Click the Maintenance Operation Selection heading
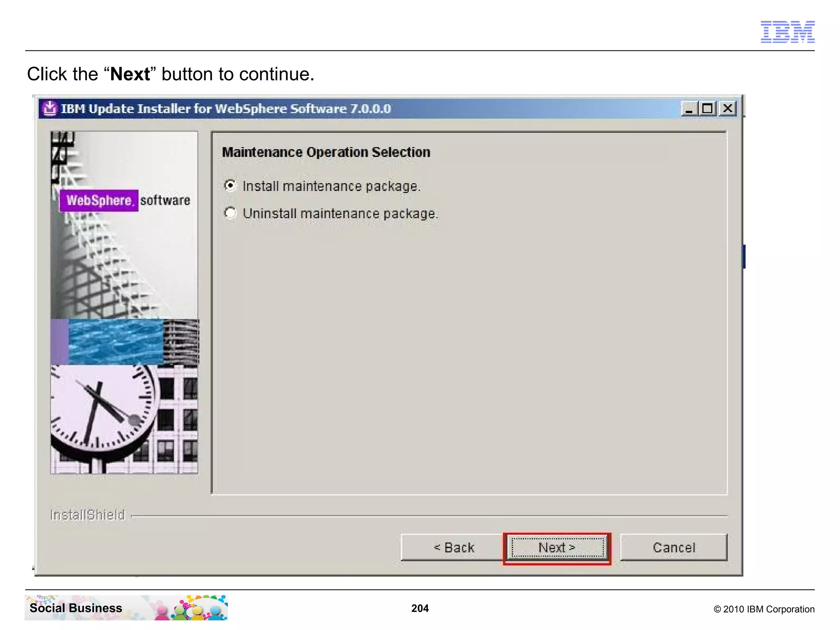The width and height of the screenshot is (840, 630). (x=326, y=152)
